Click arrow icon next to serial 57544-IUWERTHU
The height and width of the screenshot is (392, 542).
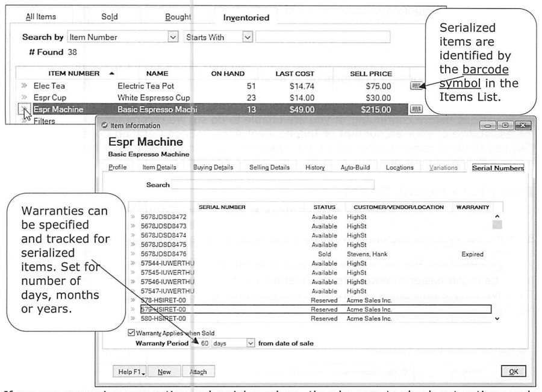(132, 263)
